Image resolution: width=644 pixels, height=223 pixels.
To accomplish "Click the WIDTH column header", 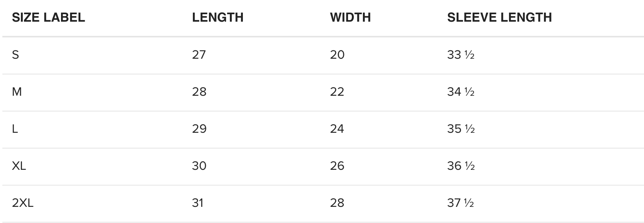I will 350,17.
